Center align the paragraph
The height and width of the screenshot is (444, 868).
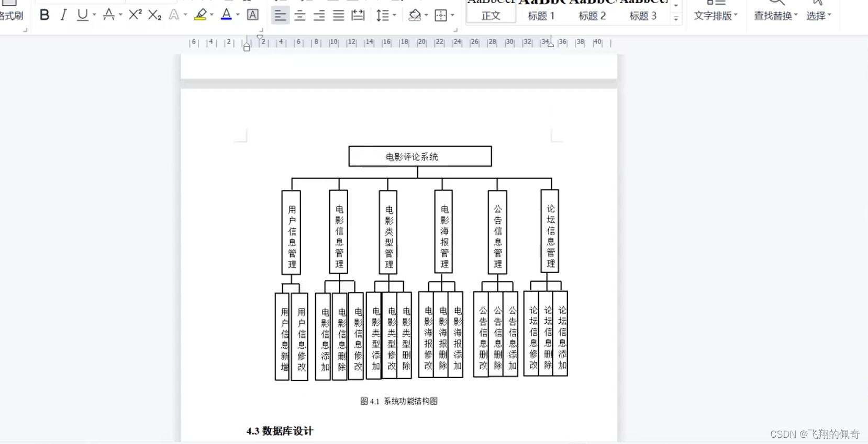point(299,16)
